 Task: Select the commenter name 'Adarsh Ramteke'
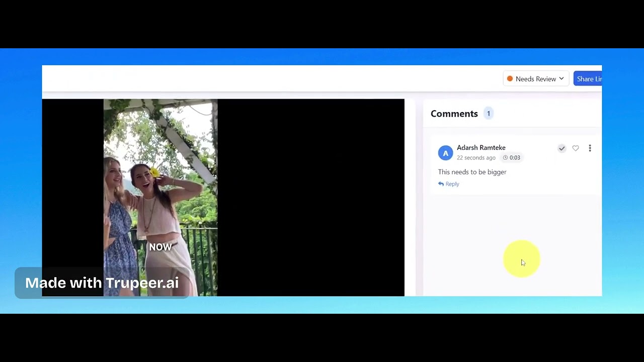[481, 147]
